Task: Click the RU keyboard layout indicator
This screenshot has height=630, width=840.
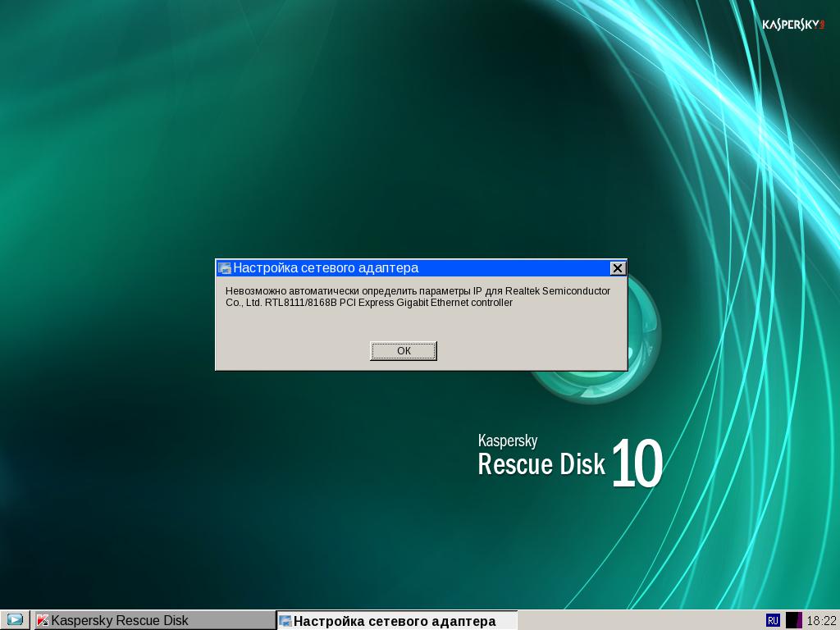Action: click(x=773, y=620)
